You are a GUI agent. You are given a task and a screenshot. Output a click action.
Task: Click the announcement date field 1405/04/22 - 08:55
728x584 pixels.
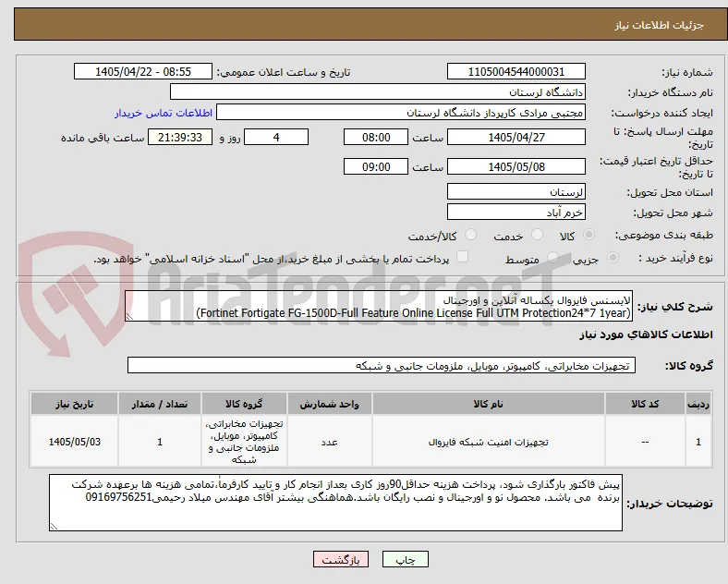(x=143, y=71)
